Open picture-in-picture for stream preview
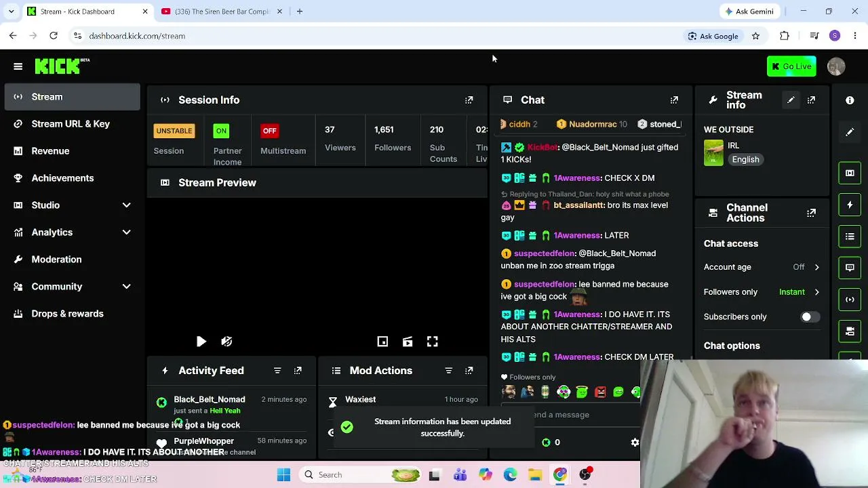 click(382, 342)
